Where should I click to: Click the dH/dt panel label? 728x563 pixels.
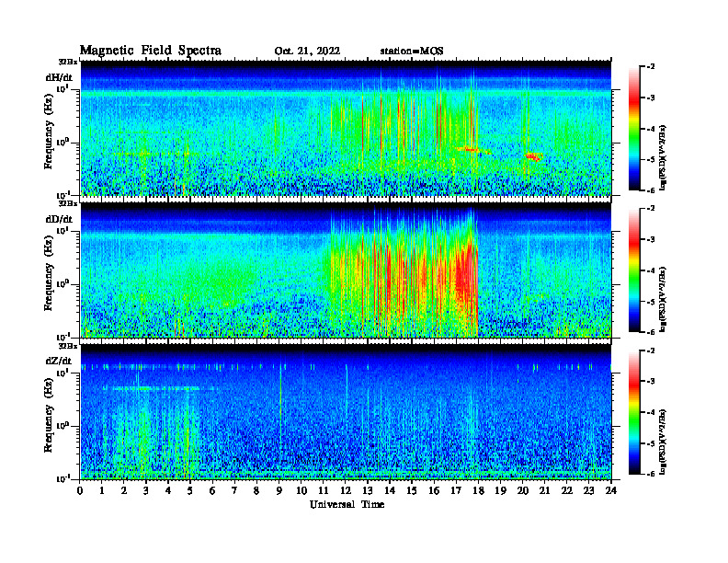(59, 78)
